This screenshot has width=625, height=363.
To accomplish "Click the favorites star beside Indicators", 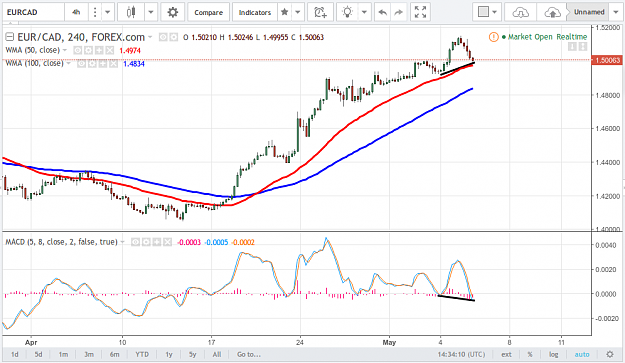I will 284,12.
